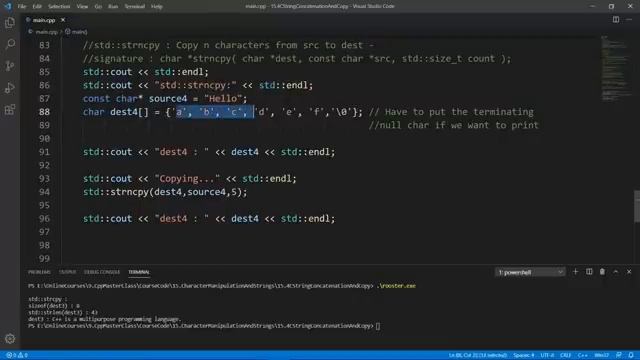Place cursor in std::strncpy call on line 94
Screen dimensions: 640x360
[165, 192]
